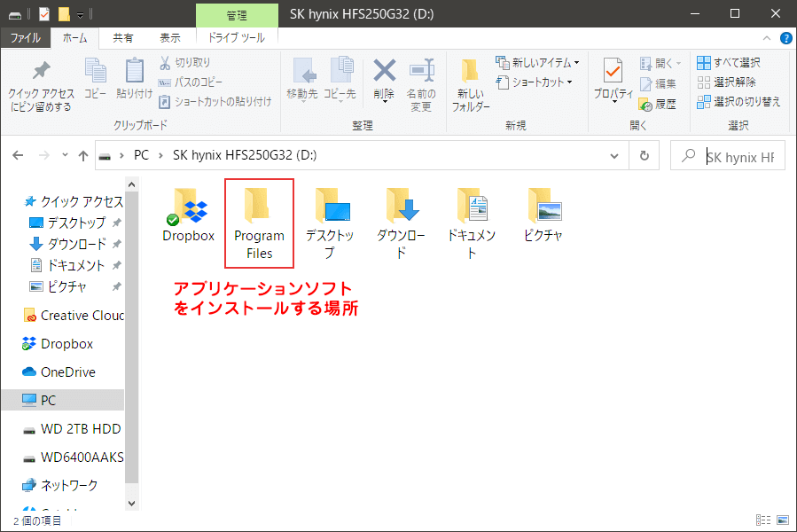Switch to the Share (共有) tab
This screenshot has height=532, width=797.
(122, 38)
